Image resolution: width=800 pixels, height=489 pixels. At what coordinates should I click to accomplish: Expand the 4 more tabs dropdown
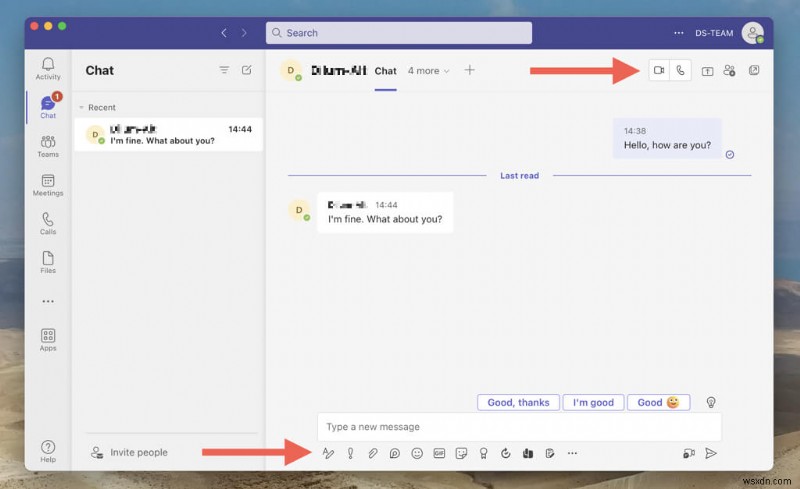point(429,71)
